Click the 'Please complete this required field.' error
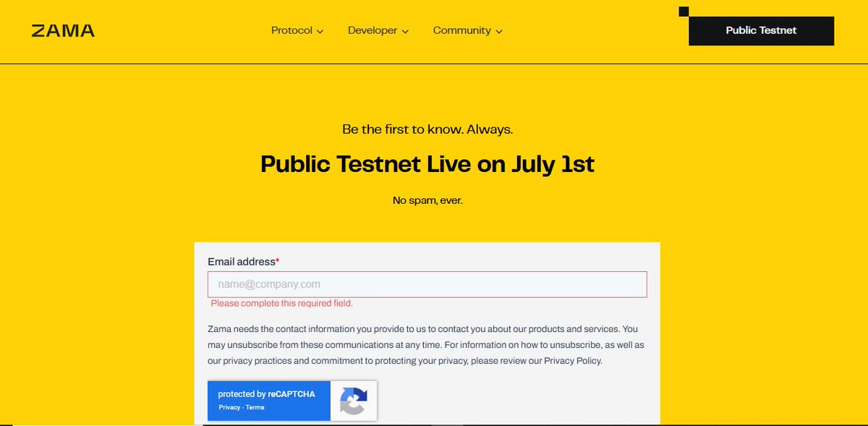The width and height of the screenshot is (868, 426). click(x=282, y=304)
